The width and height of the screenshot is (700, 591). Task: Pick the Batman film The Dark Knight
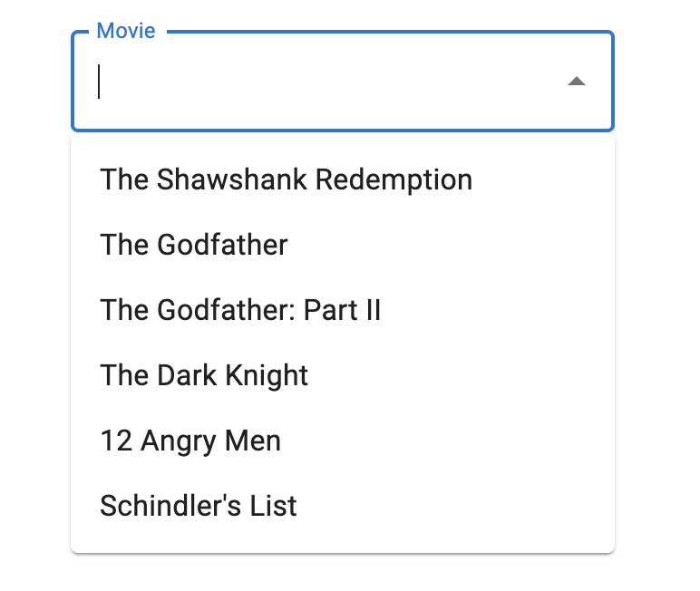tap(204, 375)
